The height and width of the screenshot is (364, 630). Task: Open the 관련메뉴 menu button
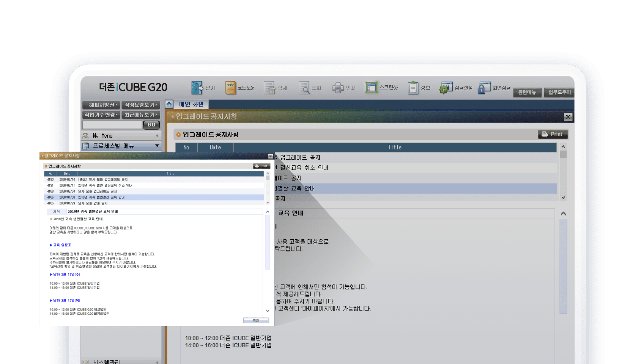(527, 93)
